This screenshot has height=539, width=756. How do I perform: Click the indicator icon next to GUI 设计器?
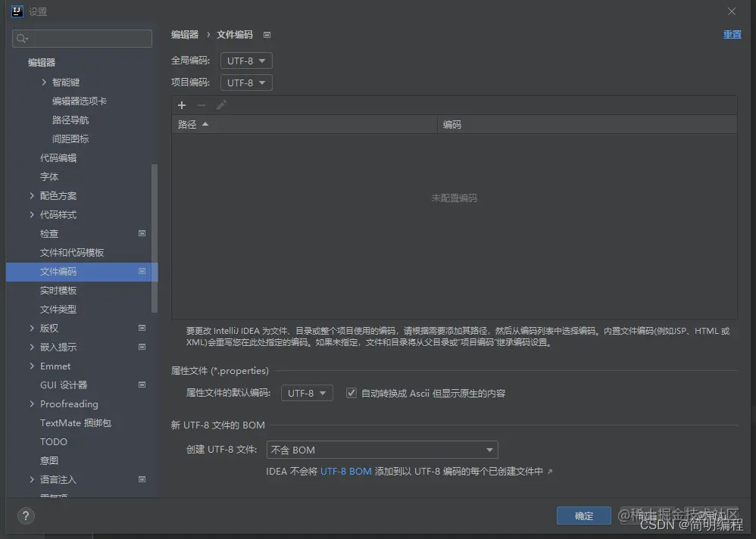[x=142, y=385]
